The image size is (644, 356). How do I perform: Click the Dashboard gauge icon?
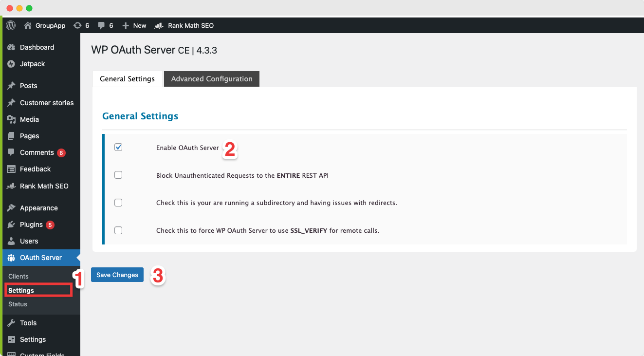coord(11,47)
